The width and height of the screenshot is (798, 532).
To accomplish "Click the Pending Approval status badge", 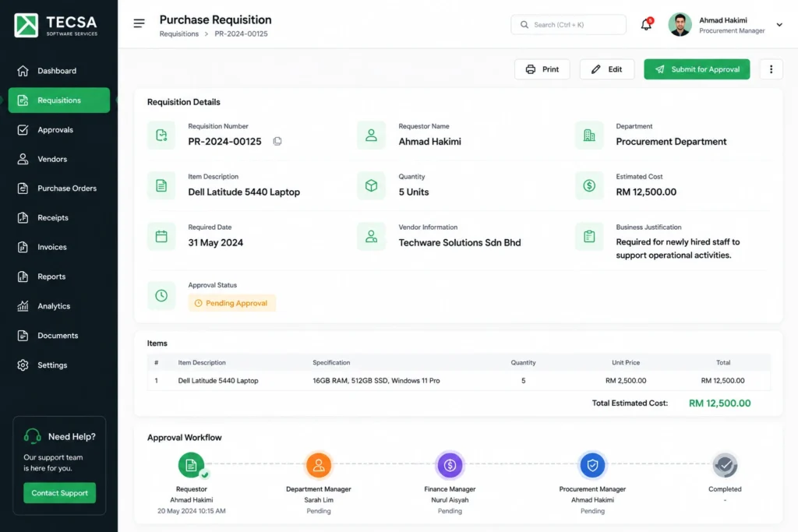I will (x=231, y=303).
